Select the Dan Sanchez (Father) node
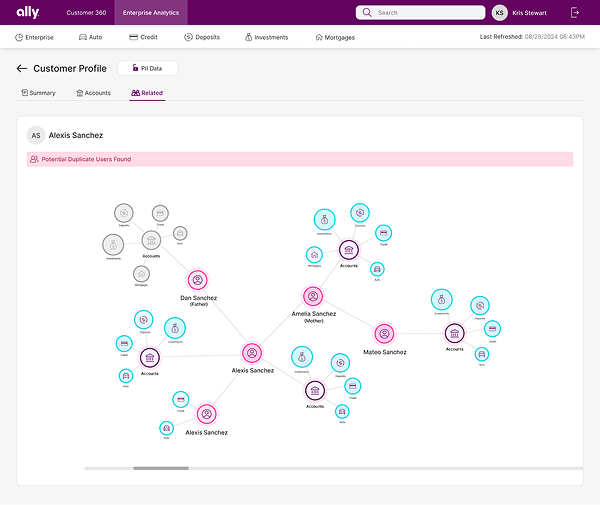 [197, 280]
